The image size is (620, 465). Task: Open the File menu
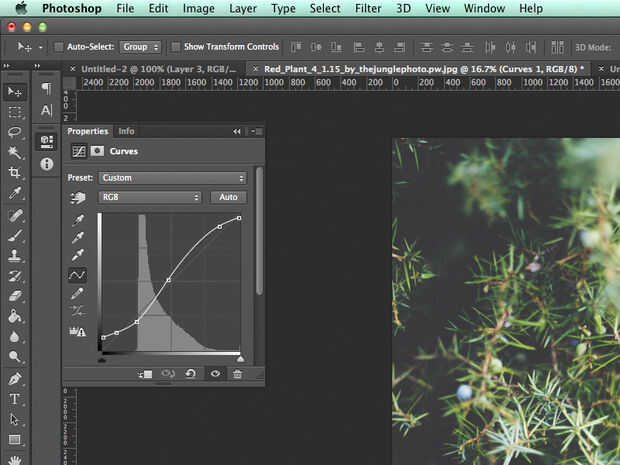point(125,8)
